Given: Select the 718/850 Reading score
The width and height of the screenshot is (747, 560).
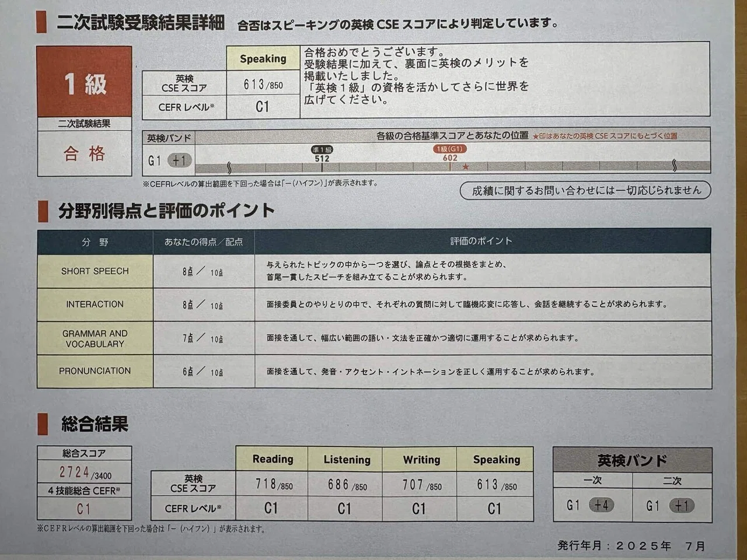Looking at the screenshot, I should [x=274, y=485].
